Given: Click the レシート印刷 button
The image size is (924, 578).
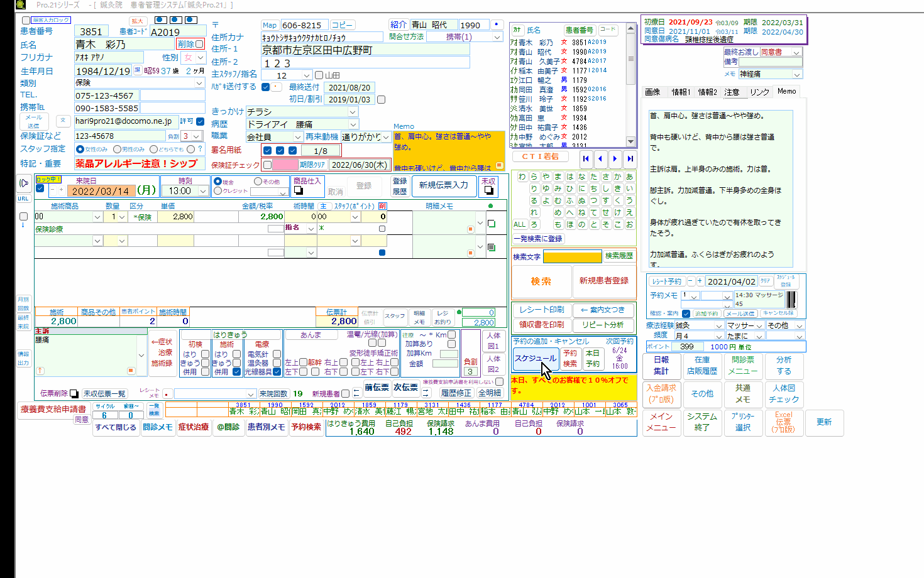Looking at the screenshot, I should (541, 310).
